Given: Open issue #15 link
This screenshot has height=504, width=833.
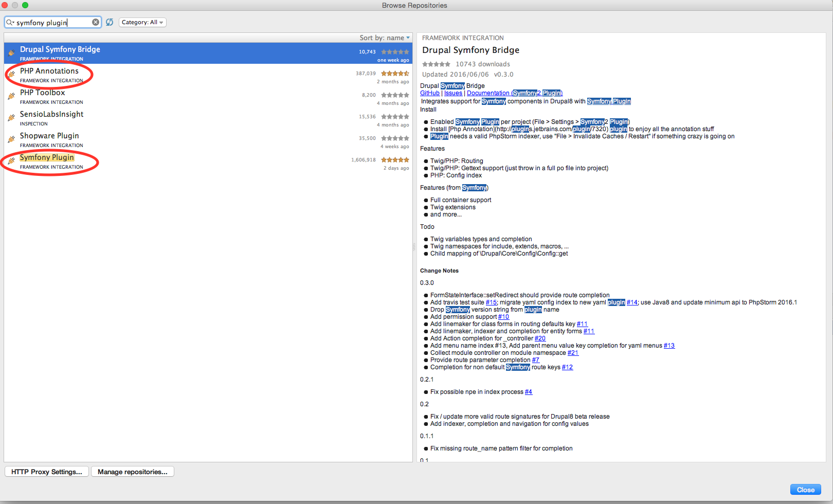Looking at the screenshot, I should pyautogui.click(x=492, y=302).
